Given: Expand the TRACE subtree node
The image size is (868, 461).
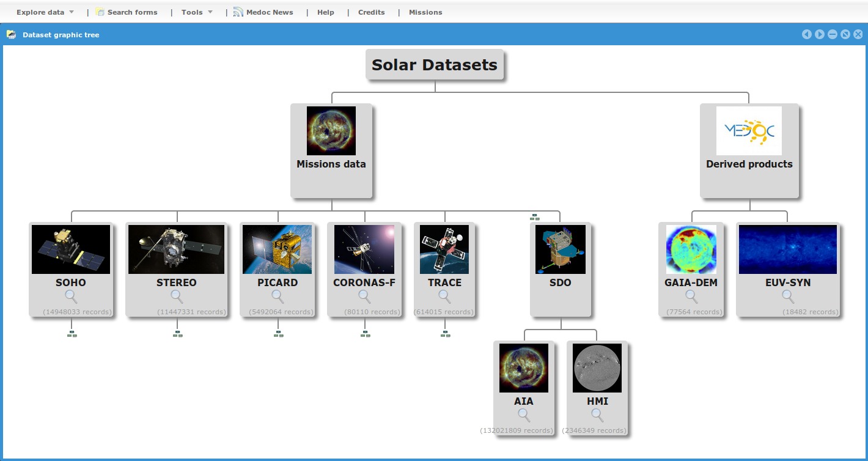Looking at the screenshot, I should click(x=445, y=334).
